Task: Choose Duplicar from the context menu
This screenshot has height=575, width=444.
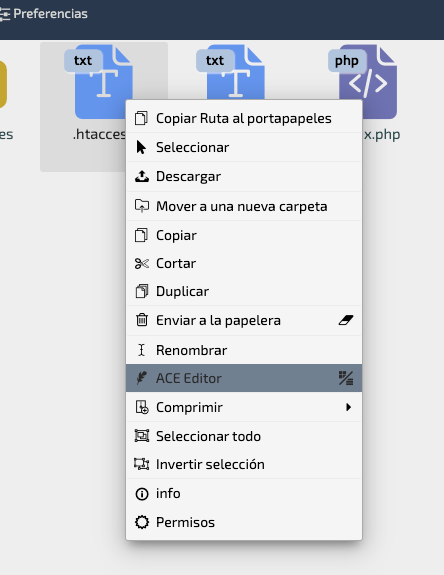Action: (x=244, y=291)
